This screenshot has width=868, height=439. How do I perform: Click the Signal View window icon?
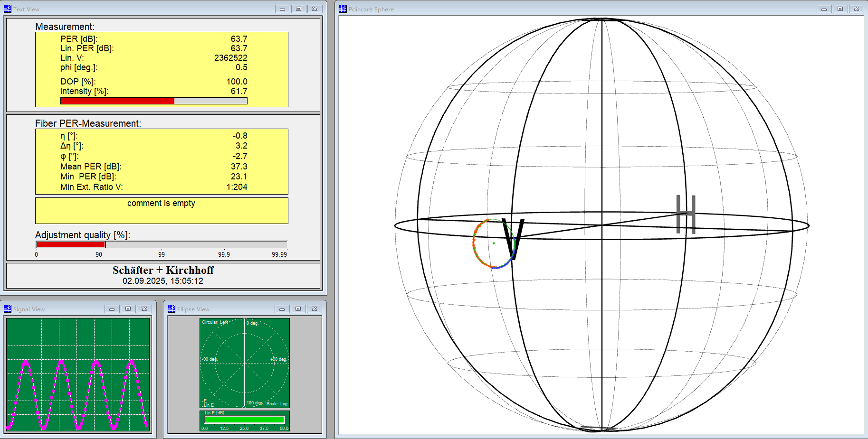click(x=8, y=309)
